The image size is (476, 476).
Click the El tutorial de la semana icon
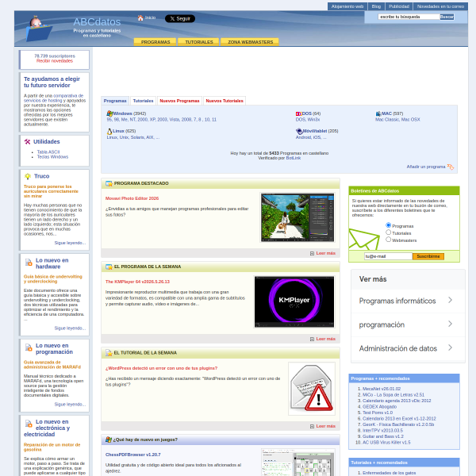[109, 353]
